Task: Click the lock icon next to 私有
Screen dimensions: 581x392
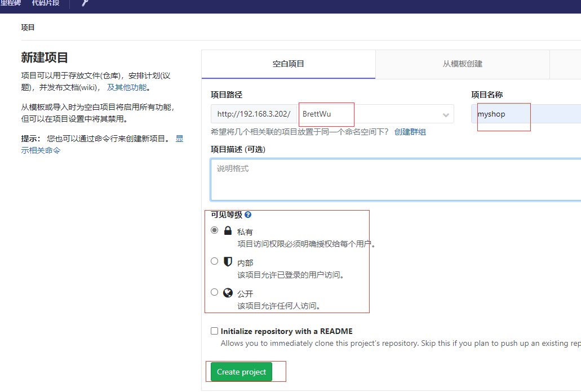Action: tap(228, 230)
